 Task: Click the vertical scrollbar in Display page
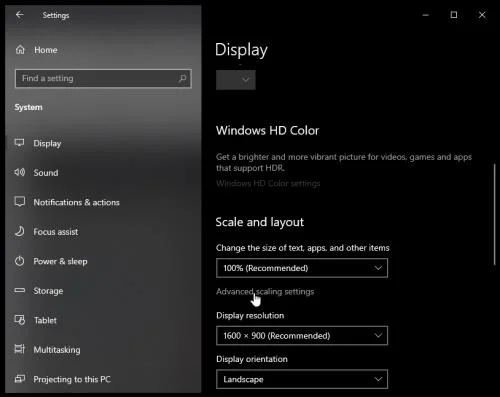(x=495, y=214)
